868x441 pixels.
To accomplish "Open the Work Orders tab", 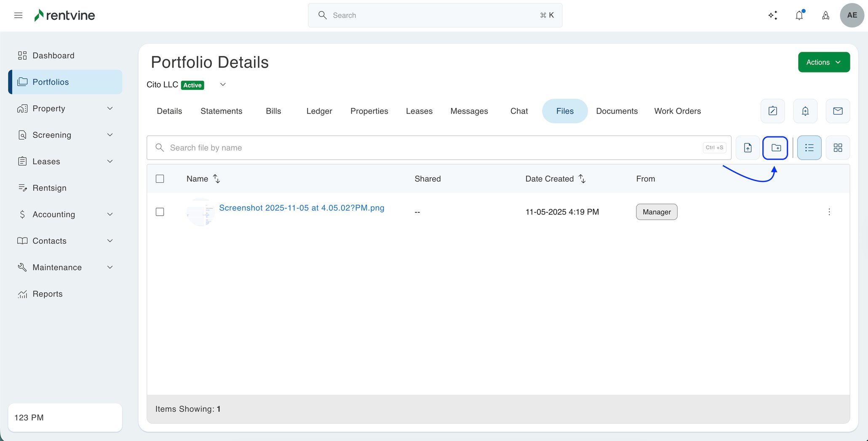I will 677,111.
